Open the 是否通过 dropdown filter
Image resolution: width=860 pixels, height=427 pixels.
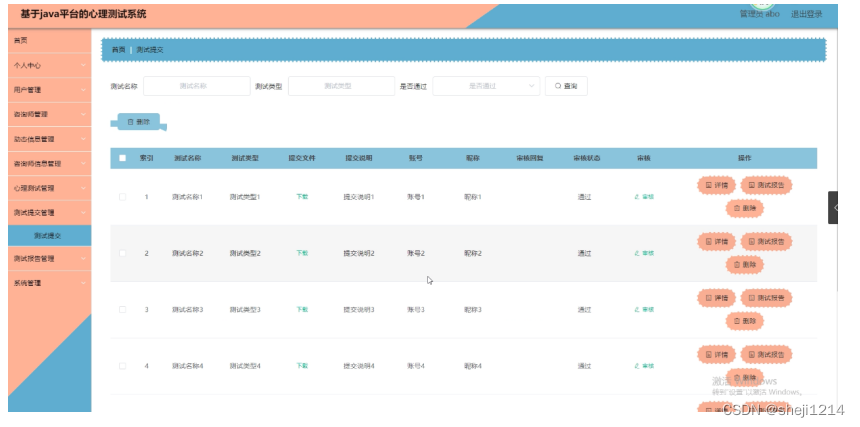486,86
